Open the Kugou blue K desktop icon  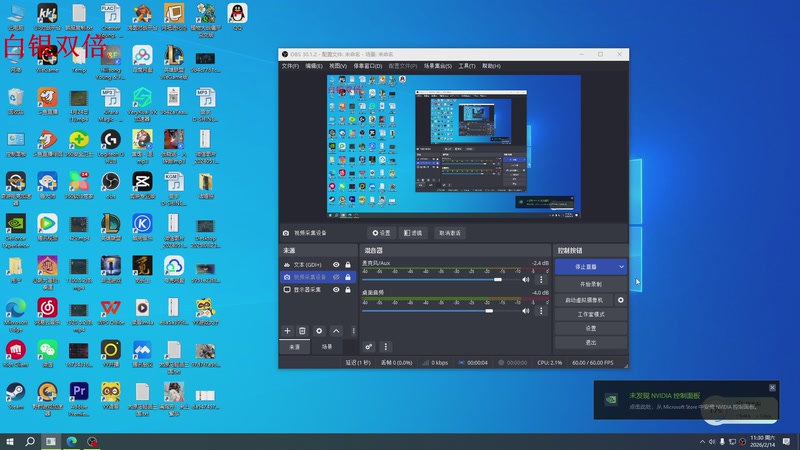click(x=142, y=228)
